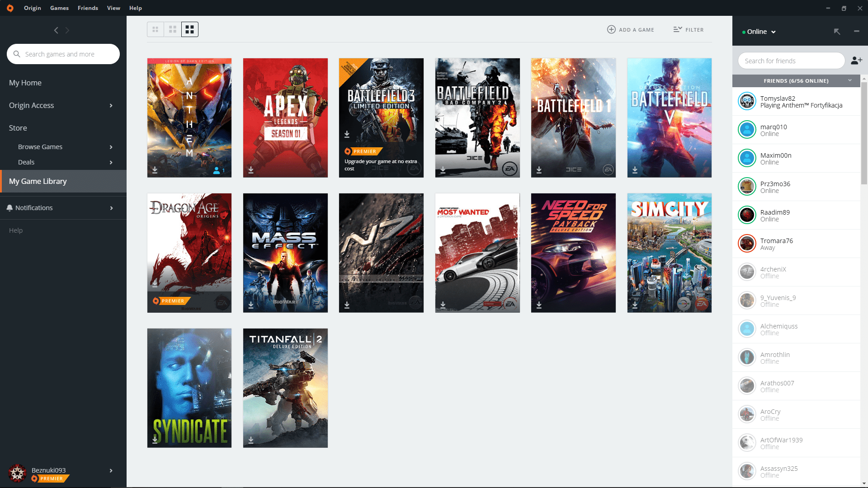Viewport: 868px width, 488px height.
Task: Click the add friend icon
Action: tap(856, 61)
